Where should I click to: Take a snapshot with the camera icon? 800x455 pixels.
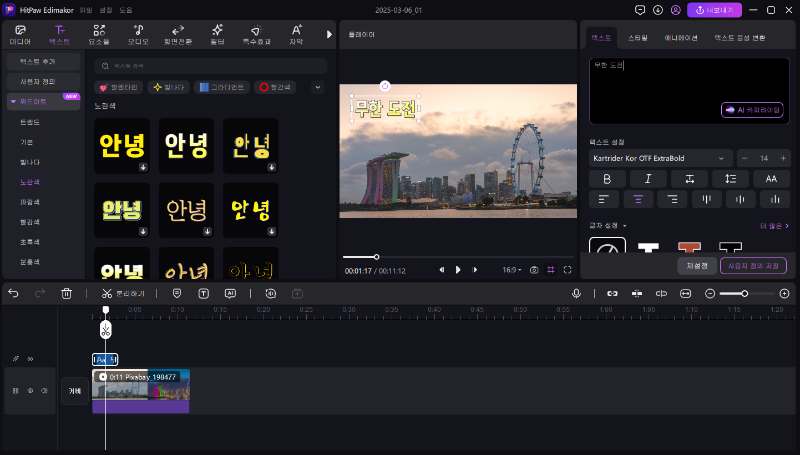click(x=534, y=270)
